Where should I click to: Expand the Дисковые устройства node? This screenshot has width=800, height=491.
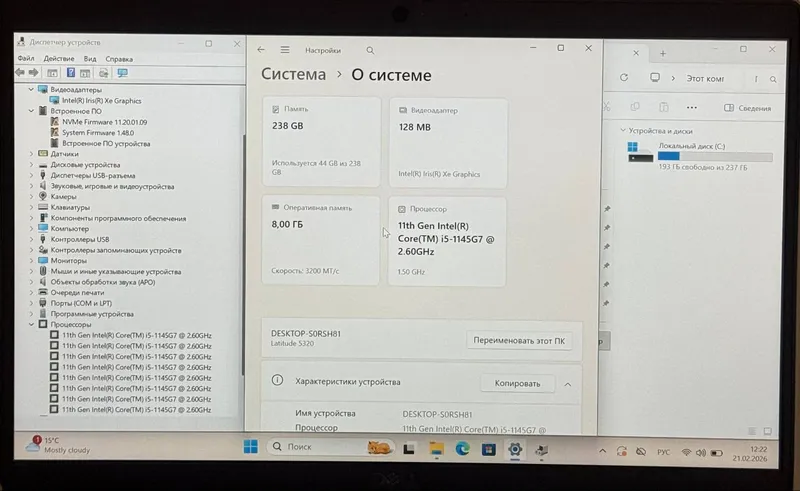coord(31,164)
